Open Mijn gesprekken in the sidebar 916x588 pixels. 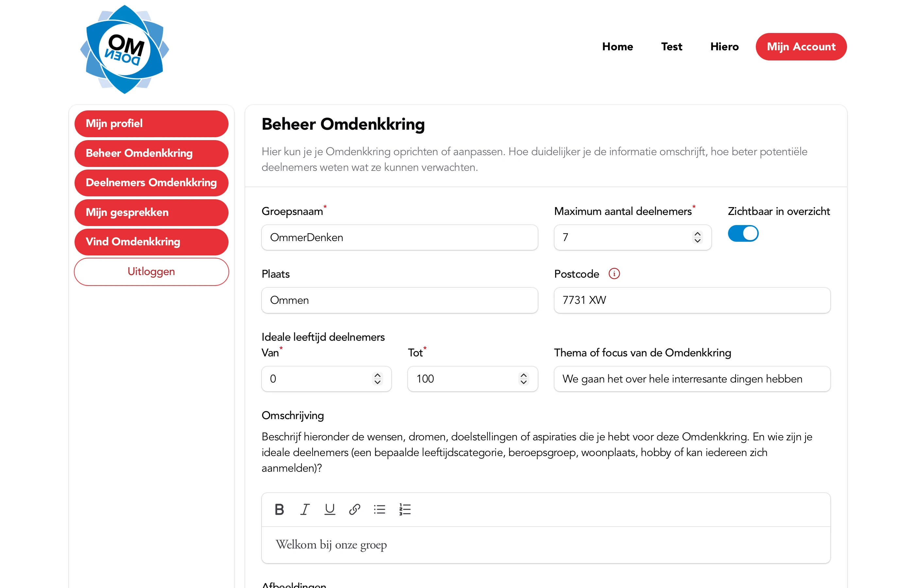151,212
